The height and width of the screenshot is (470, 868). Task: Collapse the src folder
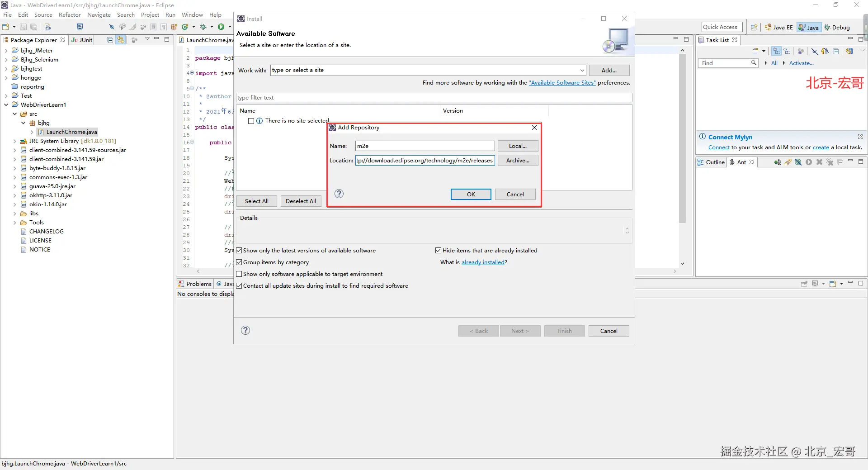point(14,114)
